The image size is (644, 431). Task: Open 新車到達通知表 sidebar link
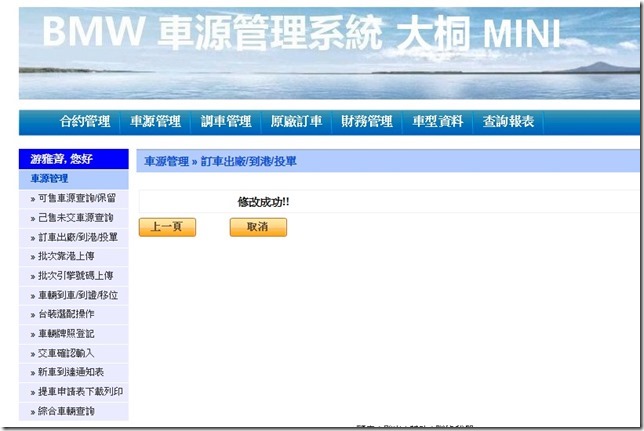click(x=74, y=372)
